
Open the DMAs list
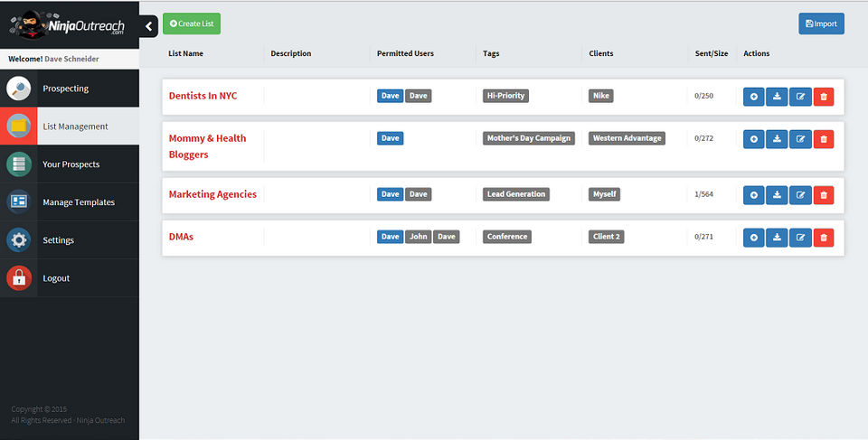click(181, 237)
